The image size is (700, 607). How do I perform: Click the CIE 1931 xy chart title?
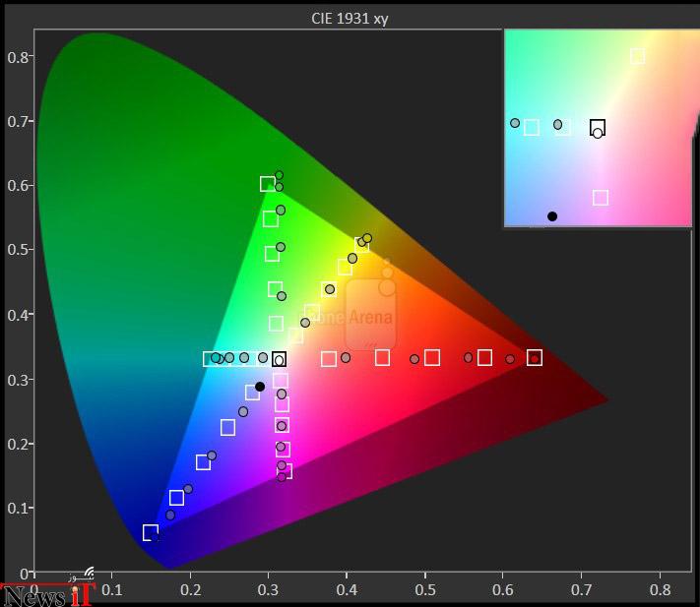[x=350, y=19]
